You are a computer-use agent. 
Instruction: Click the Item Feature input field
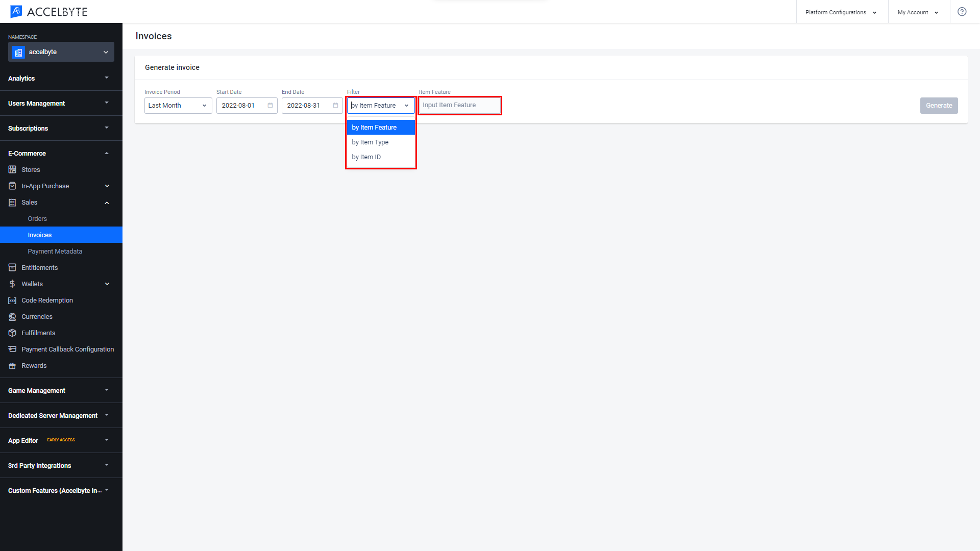[x=460, y=105]
